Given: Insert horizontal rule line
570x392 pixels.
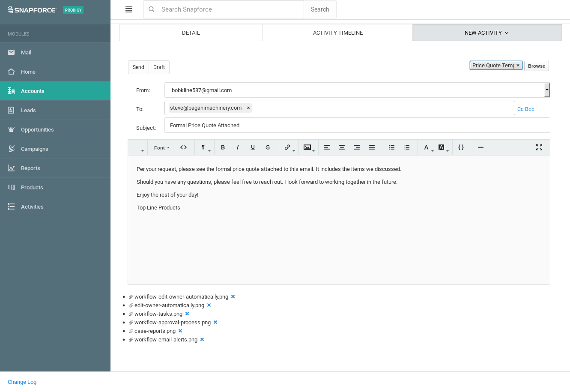Looking at the screenshot, I should (x=480, y=147).
